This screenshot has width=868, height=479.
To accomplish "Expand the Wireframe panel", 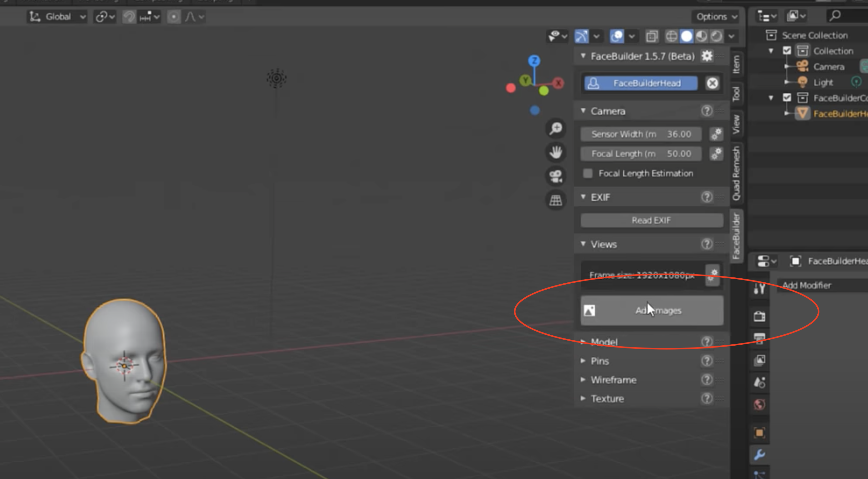I will 583,379.
